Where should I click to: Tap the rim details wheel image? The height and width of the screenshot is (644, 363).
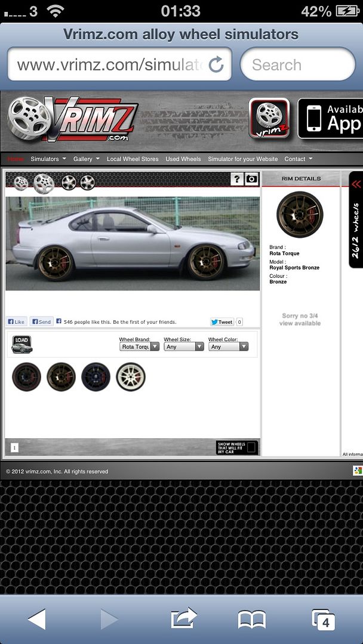tap(300, 215)
